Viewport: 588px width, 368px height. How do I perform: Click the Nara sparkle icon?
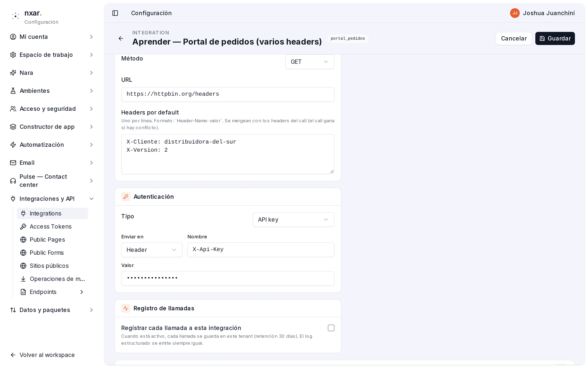point(13,73)
